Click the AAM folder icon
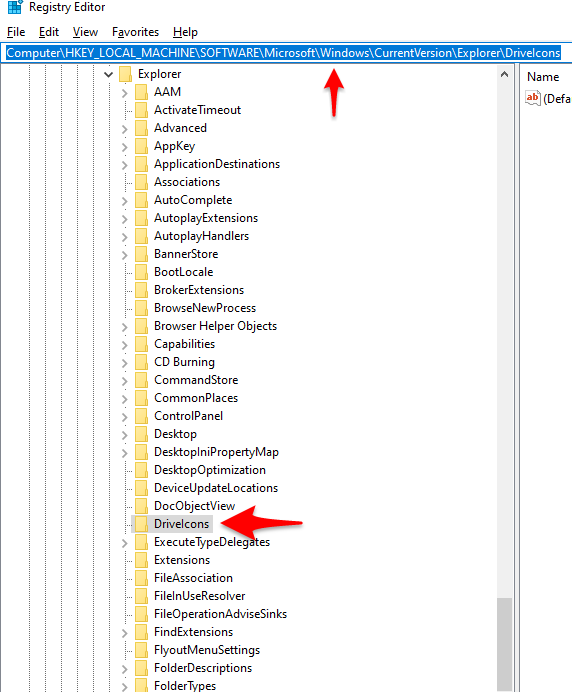 (141, 92)
